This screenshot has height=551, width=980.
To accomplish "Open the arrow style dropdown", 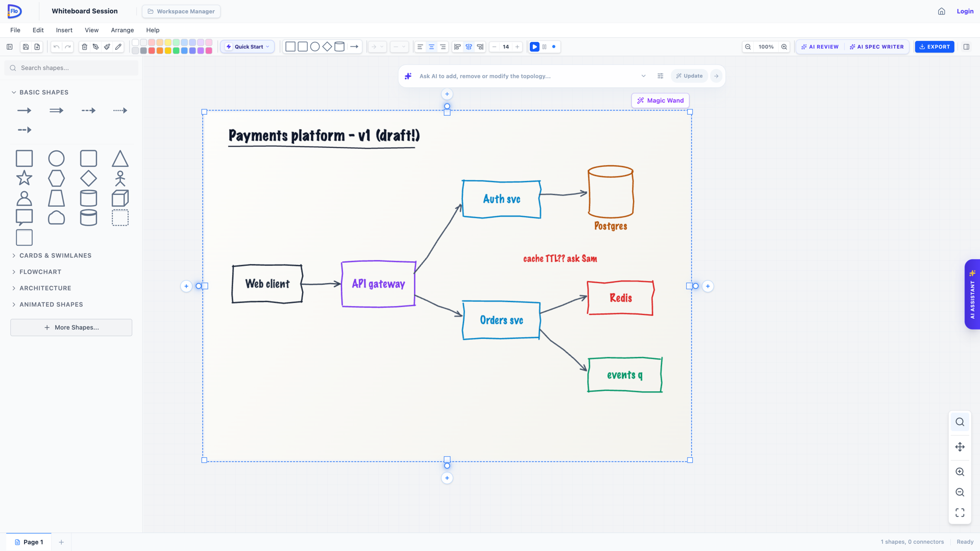I will click(377, 47).
